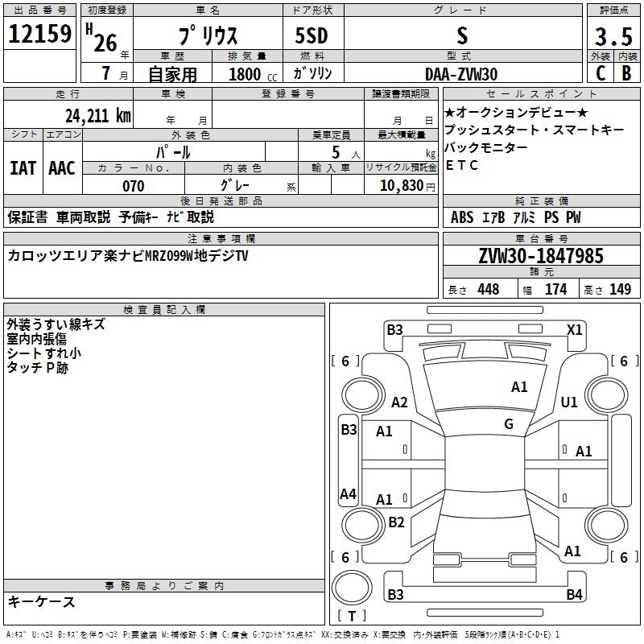Click the X1 mark on the front bumper
The image size is (644, 644).
(x=574, y=330)
